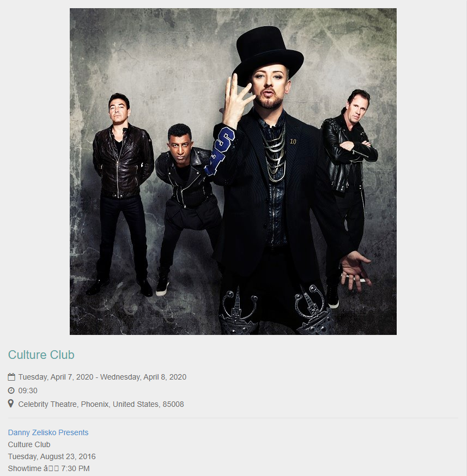Image resolution: width=467 pixels, height=476 pixels.
Task: Click the calendar icon beside the date
Action: [11, 377]
